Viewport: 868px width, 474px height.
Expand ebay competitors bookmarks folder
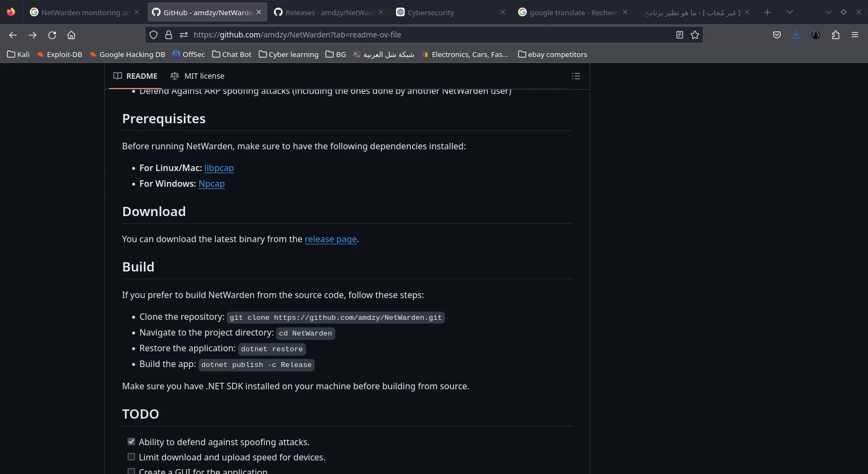tap(553, 54)
